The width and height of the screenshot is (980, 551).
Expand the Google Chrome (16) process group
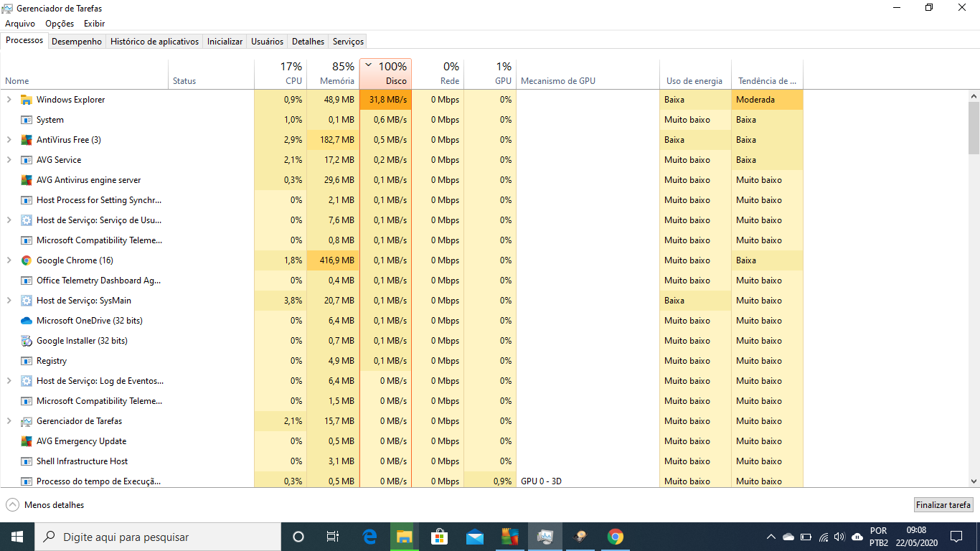(9, 260)
